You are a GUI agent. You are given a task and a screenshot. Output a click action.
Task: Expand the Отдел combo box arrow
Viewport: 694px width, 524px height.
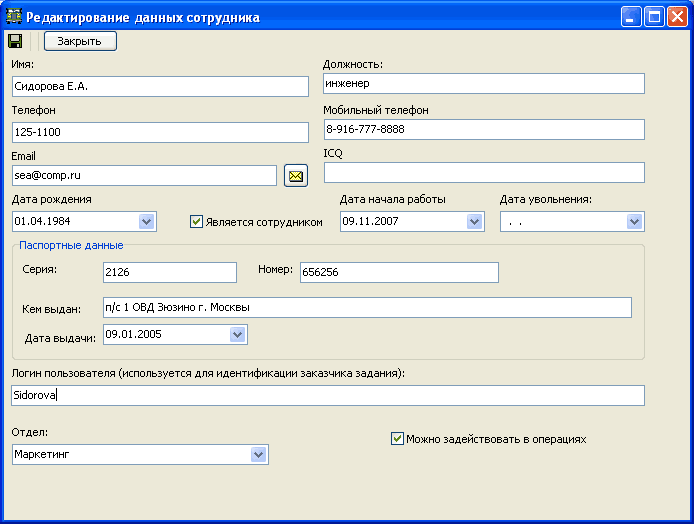point(258,455)
